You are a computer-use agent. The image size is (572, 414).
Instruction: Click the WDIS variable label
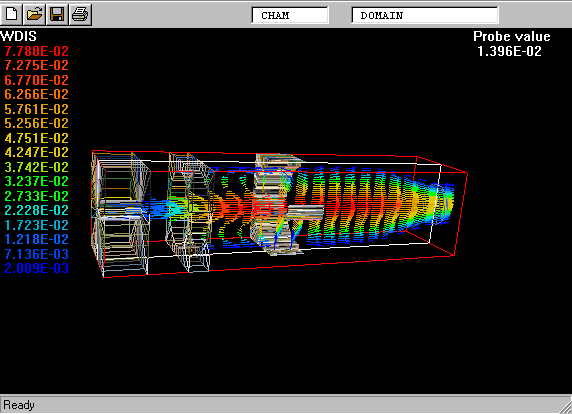19,36
